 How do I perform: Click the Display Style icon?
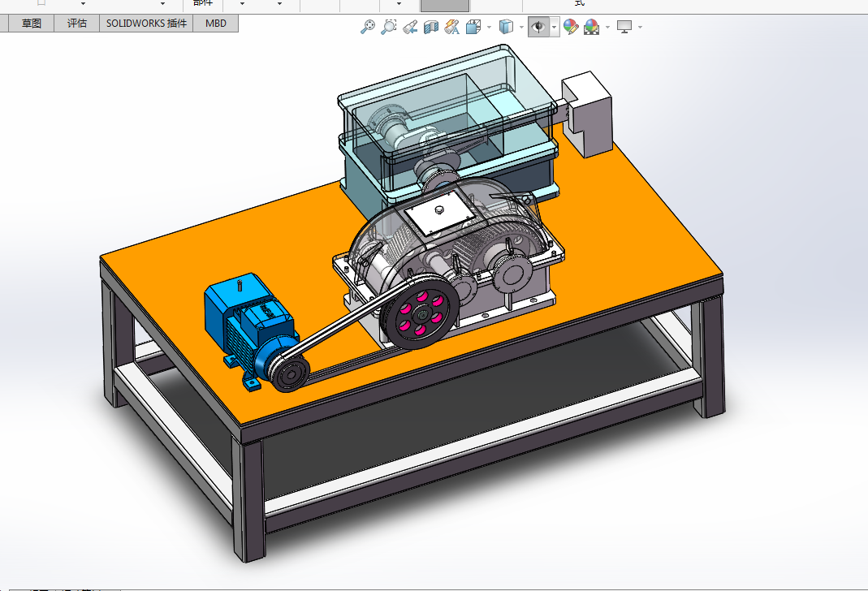point(506,27)
